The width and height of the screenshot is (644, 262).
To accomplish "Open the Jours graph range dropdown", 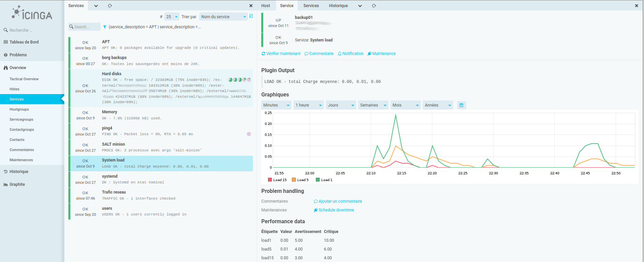I will (341, 105).
